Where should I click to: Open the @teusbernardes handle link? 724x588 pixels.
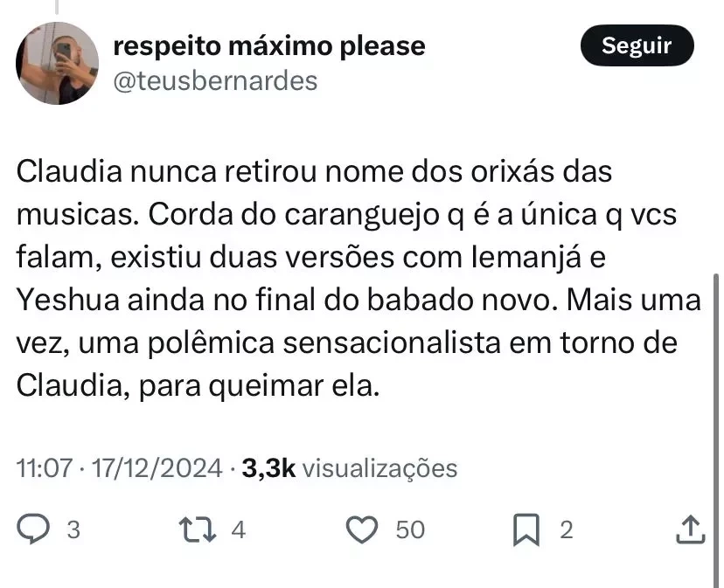215,81
